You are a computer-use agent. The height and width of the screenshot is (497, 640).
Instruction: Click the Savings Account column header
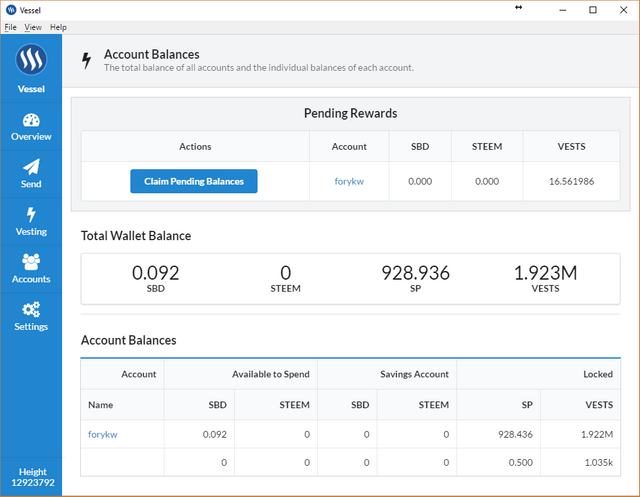[415, 374]
